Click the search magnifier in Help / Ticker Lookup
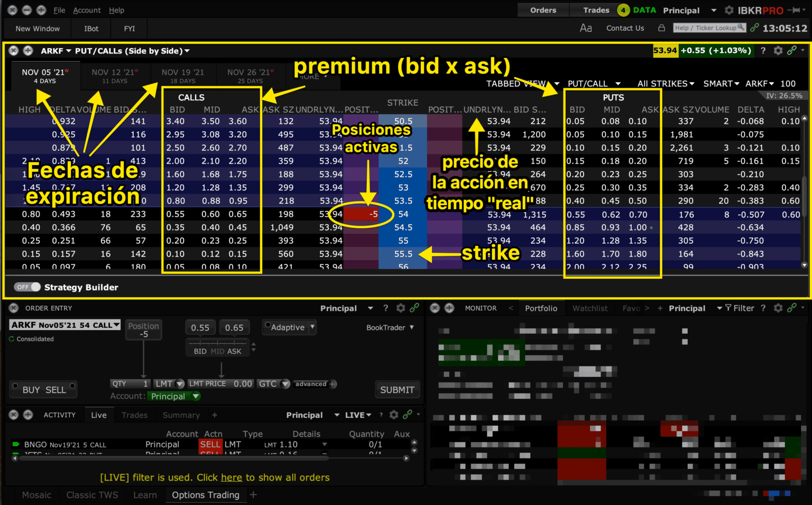 tap(740, 27)
